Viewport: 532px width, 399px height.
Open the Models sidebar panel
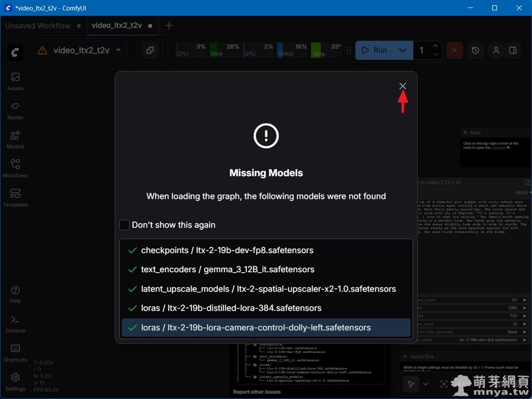pyautogui.click(x=15, y=139)
